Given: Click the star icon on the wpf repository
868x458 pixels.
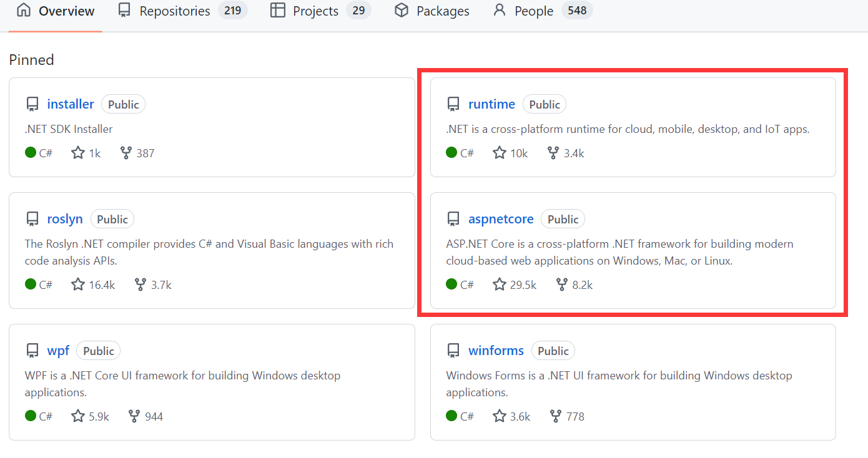Looking at the screenshot, I should pos(77,416).
